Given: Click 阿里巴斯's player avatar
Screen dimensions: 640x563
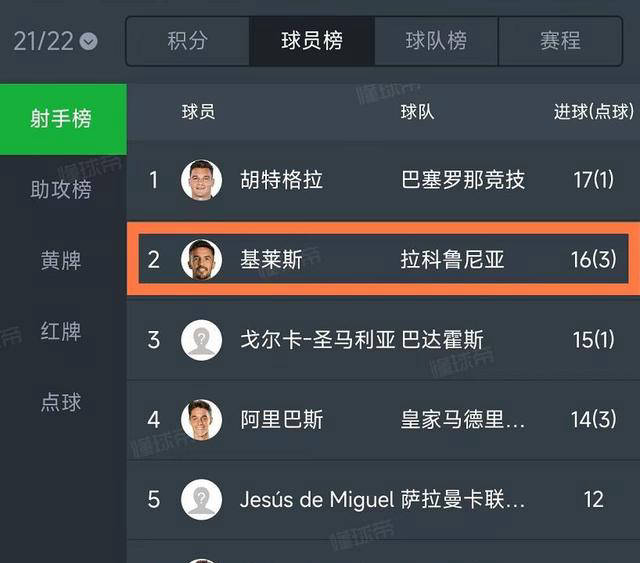Looking at the screenshot, I should tap(201, 419).
